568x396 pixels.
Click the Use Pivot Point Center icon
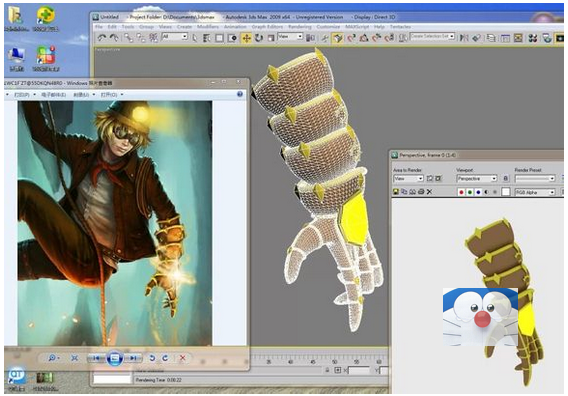pos(310,38)
